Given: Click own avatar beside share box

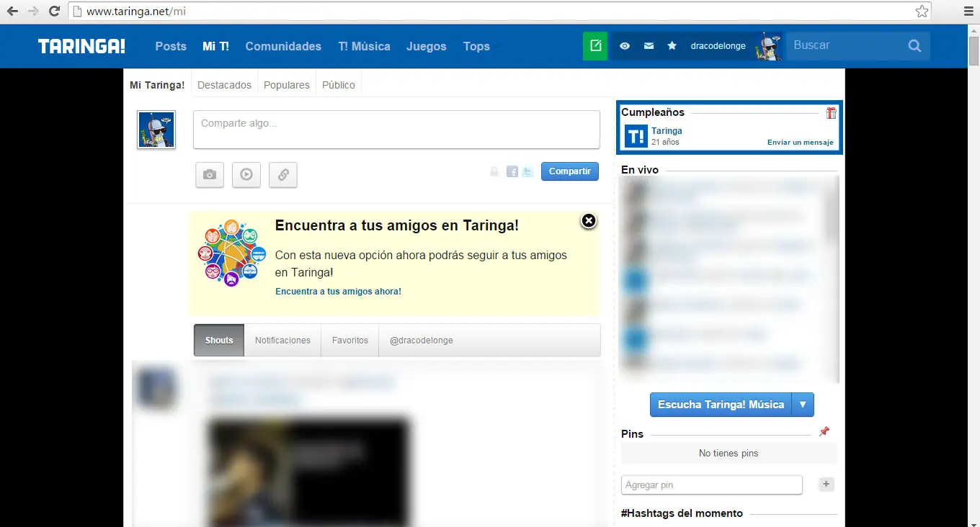Looking at the screenshot, I should click(156, 130).
